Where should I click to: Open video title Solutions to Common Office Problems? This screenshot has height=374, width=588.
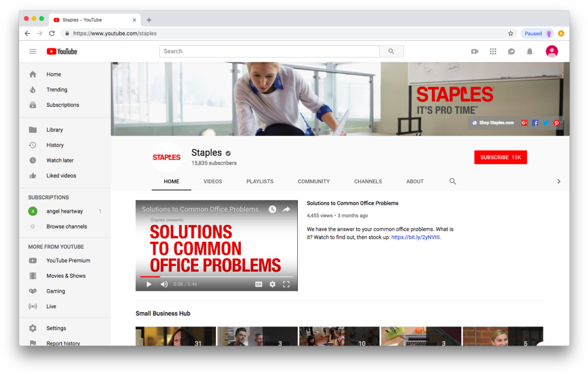[352, 203]
